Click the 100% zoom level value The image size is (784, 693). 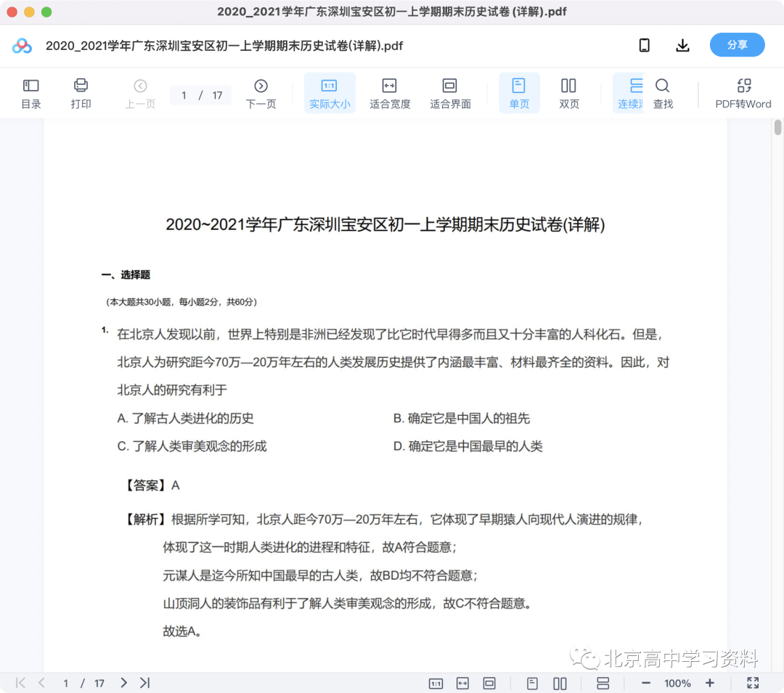click(677, 684)
